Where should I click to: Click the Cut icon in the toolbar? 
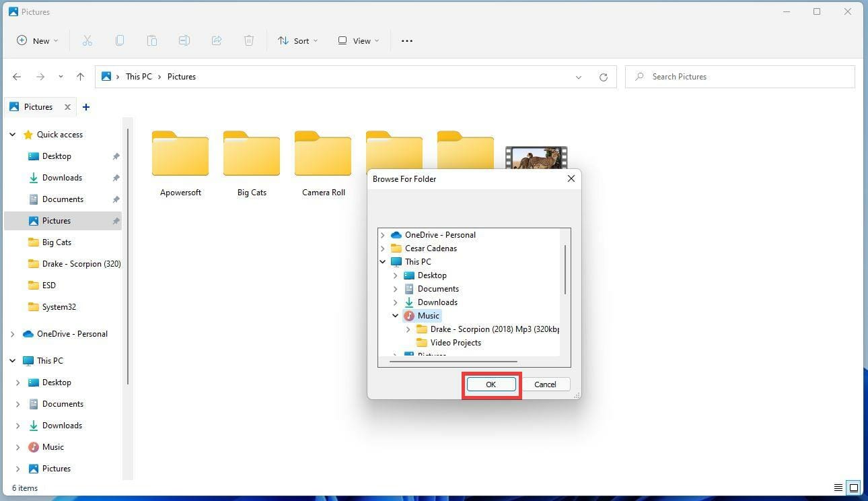[87, 40]
